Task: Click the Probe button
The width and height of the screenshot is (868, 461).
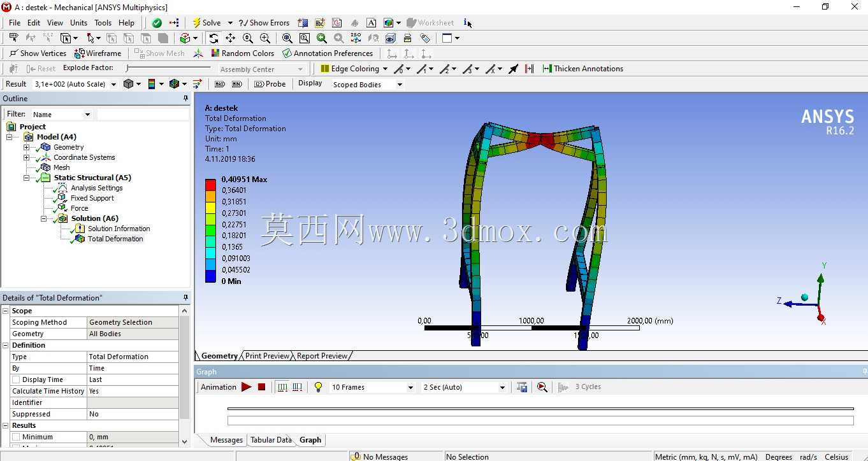Action: [x=270, y=84]
